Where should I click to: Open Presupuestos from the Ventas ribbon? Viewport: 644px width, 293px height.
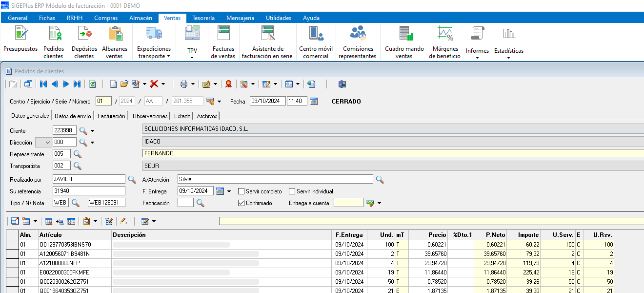(x=20, y=42)
